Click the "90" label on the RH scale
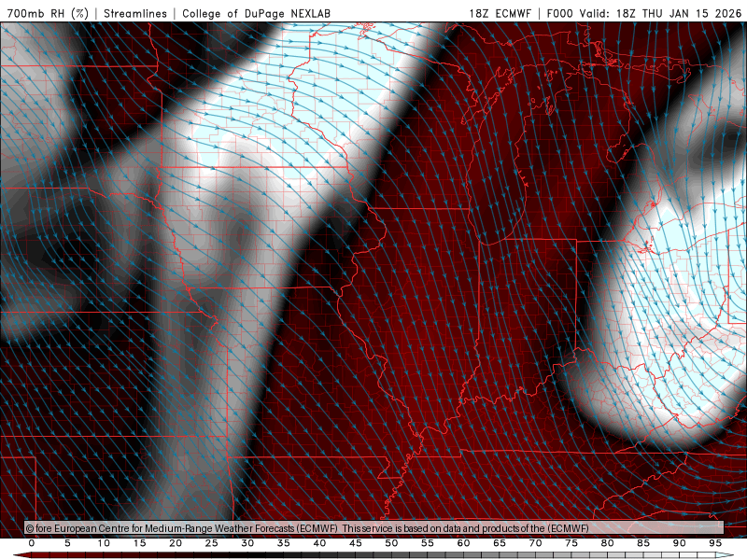The height and width of the screenshot is (560, 747). point(679,543)
